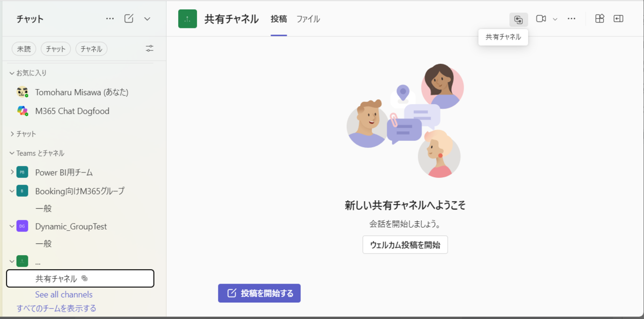Click the welcome illustration image
This screenshot has width=644, height=319.
[405, 121]
